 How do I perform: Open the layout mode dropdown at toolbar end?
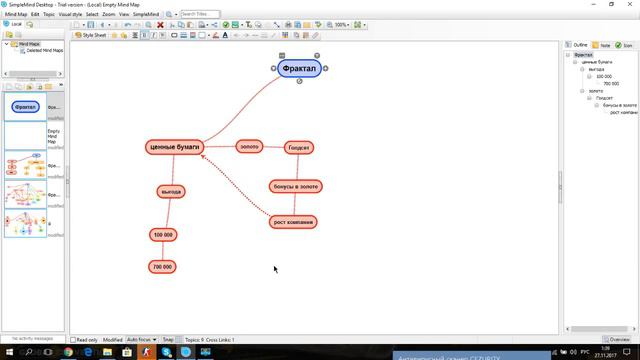(364, 25)
